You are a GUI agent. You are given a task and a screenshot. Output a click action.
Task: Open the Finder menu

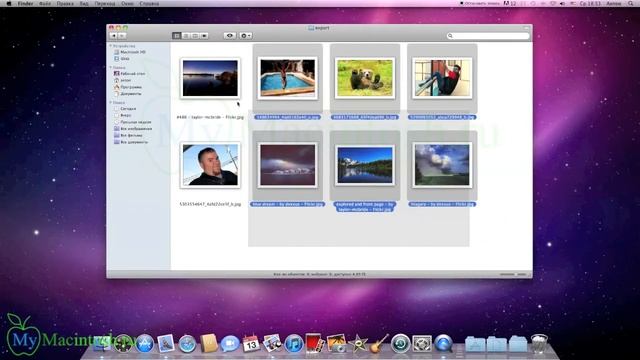[x=25, y=3]
